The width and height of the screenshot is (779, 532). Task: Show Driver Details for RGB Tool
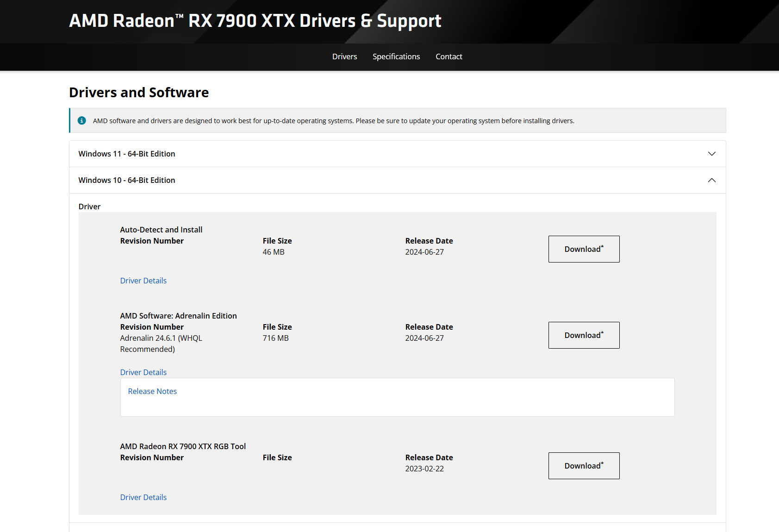click(x=143, y=497)
